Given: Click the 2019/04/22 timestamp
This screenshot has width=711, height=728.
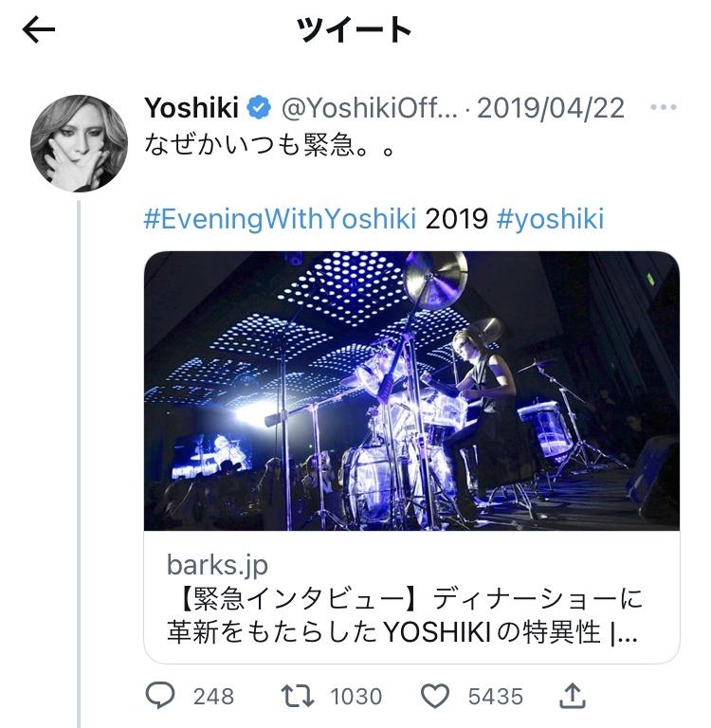Looking at the screenshot, I should pos(551,108).
